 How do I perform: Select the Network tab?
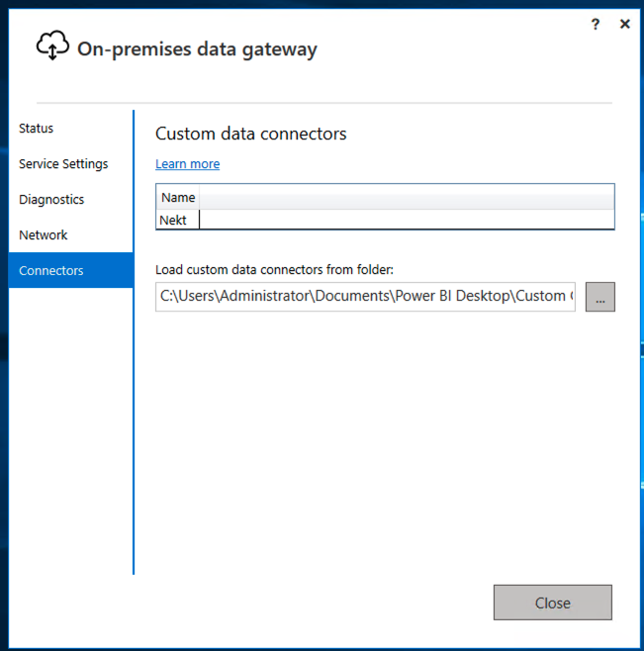point(44,235)
